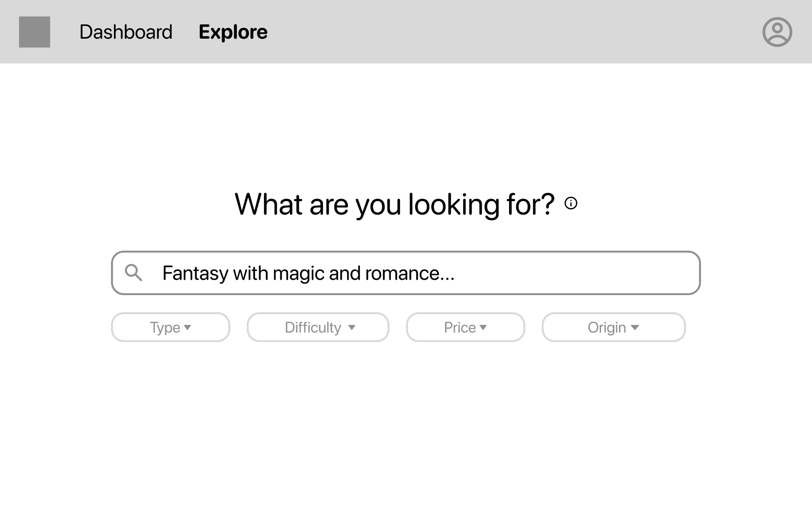Click the 'Fantasy with magic and romance' placeholder text
This screenshot has height=528, width=812.
pyautogui.click(x=308, y=273)
